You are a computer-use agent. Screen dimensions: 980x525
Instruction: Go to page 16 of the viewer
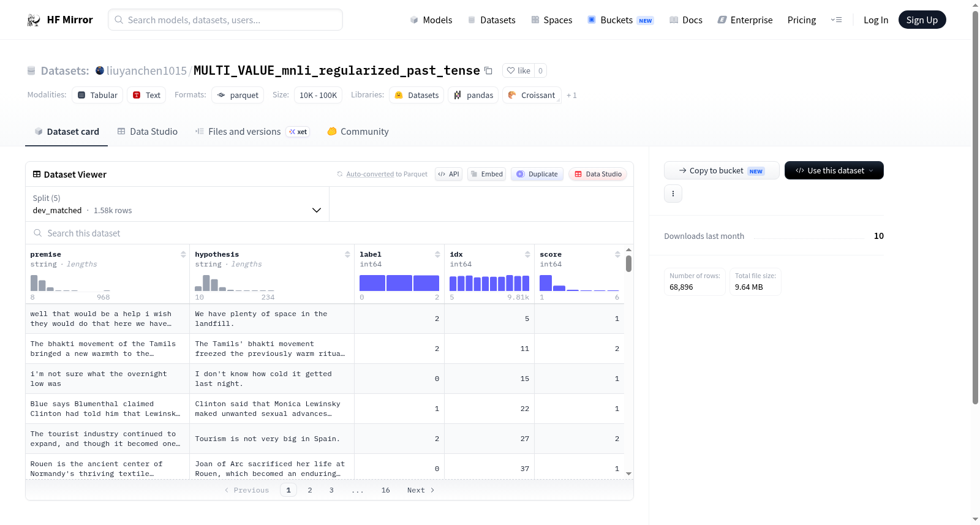click(x=386, y=490)
